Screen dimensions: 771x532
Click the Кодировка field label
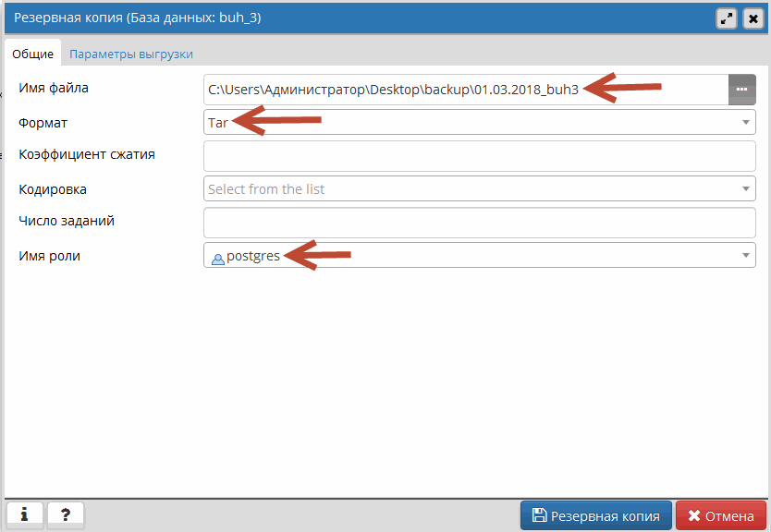53,189
